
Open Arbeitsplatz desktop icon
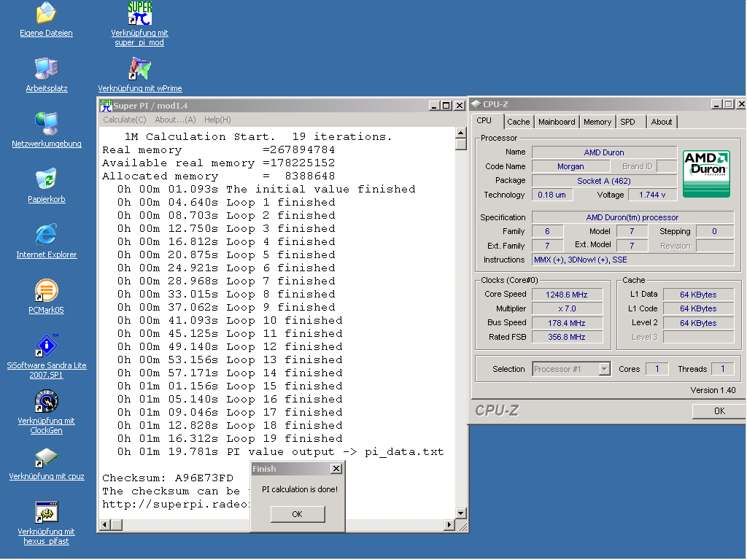(x=46, y=69)
